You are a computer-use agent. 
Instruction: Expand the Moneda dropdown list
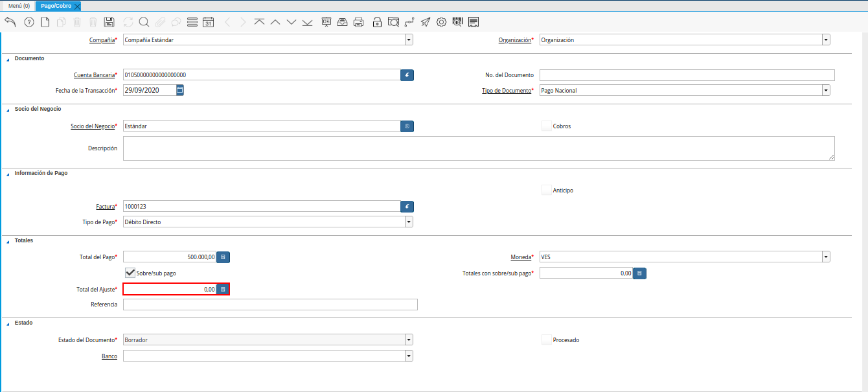(x=826, y=257)
